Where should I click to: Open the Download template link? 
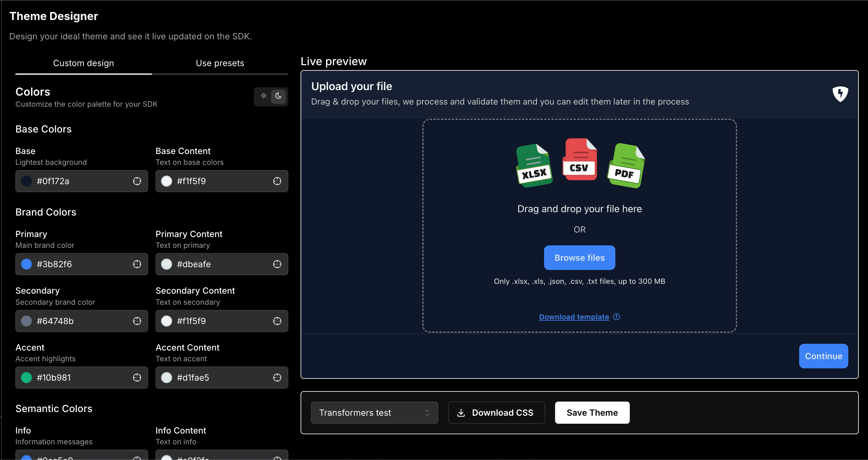[574, 317]
